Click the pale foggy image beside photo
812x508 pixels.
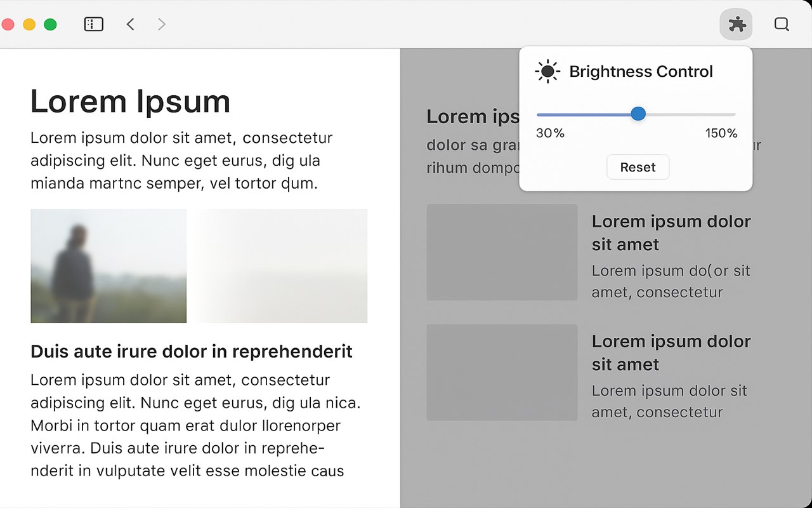tap(280, 265)
